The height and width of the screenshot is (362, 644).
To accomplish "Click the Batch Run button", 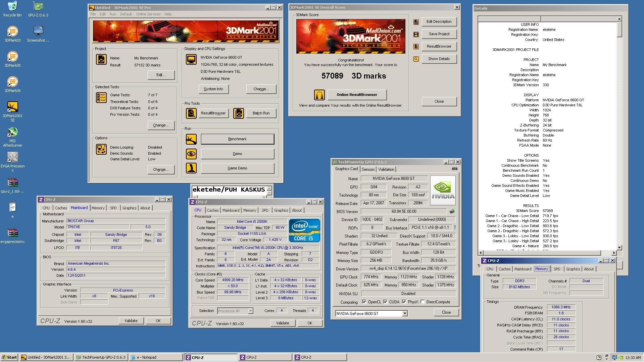I will [x=261, y=113].
